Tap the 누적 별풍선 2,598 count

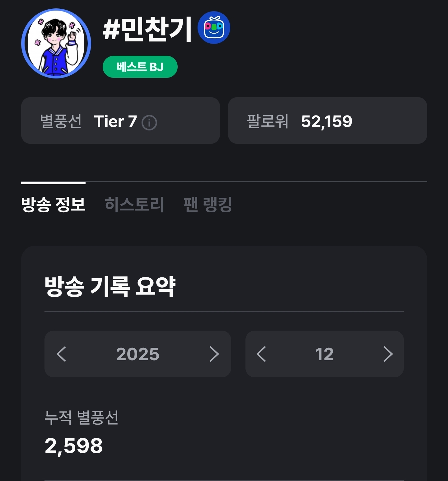[74, 446]
